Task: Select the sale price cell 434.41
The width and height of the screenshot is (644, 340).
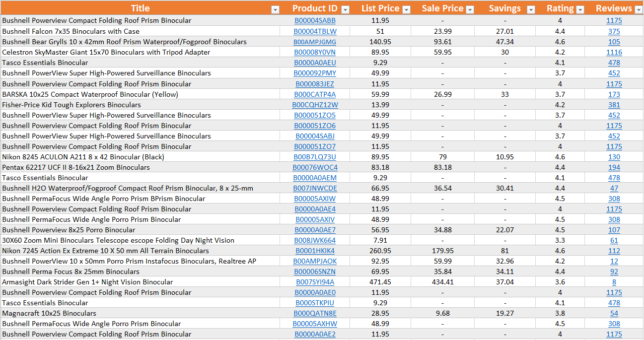Action: pos(442,282)
